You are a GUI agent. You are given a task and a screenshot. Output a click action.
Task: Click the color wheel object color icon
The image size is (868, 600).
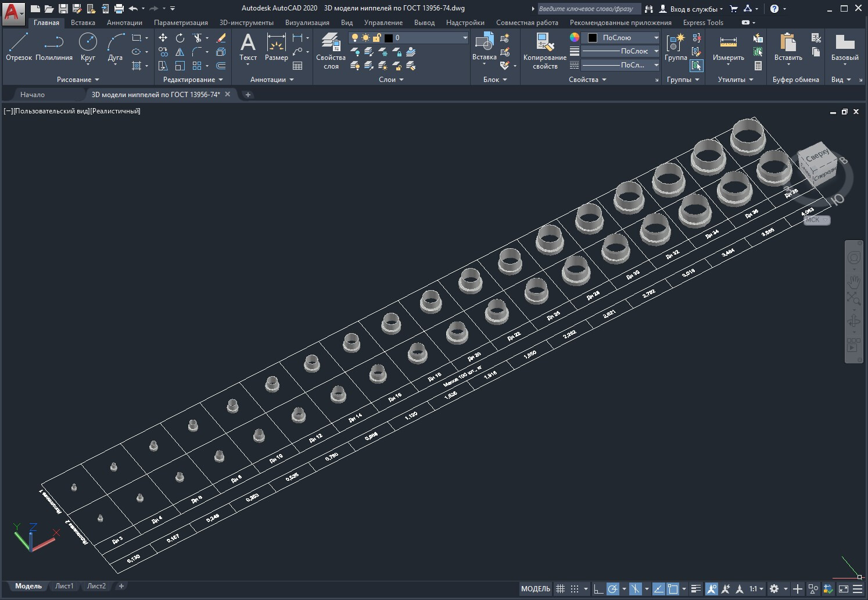click(x=574, y=37)
